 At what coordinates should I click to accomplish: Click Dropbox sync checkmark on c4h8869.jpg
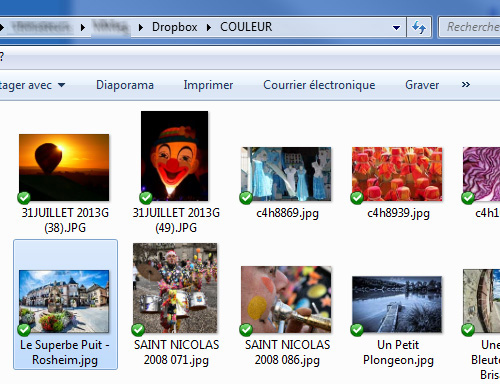click(x=246, y=198)
